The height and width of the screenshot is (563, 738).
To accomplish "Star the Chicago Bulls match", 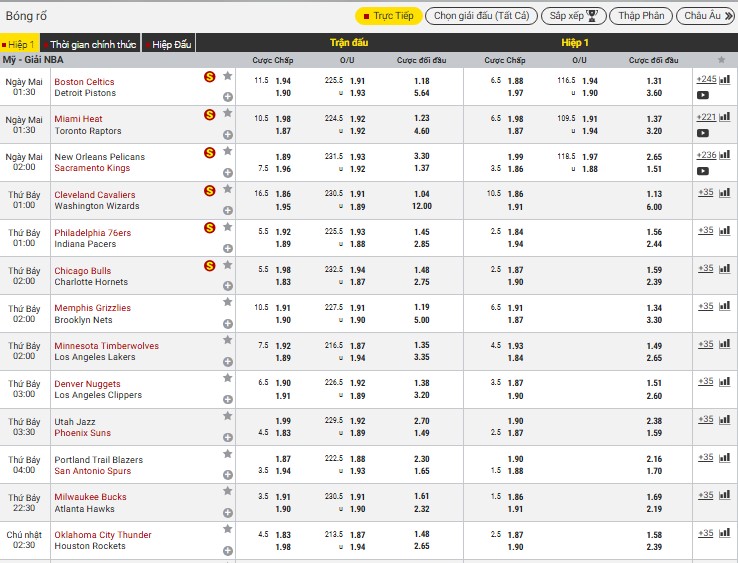I will coord(227,265).
